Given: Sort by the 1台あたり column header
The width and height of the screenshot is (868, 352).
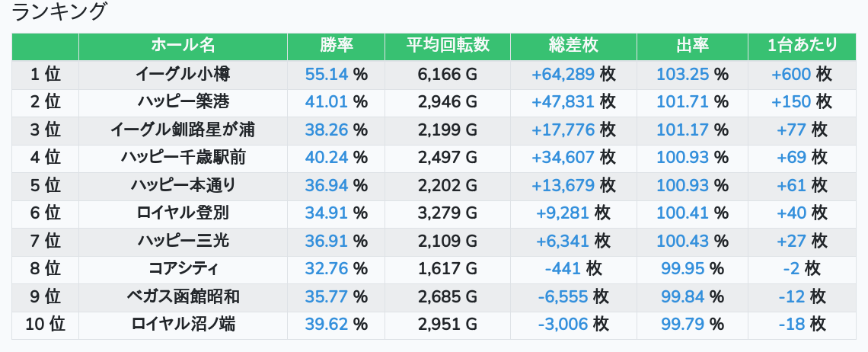Looking at the screenshot, I should point(803,46).
